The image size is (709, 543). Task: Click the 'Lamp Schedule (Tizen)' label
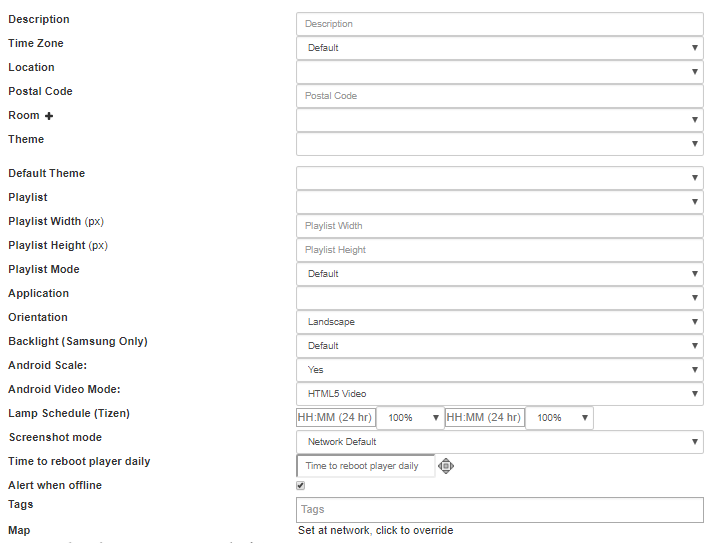click(x=69, y=413)
